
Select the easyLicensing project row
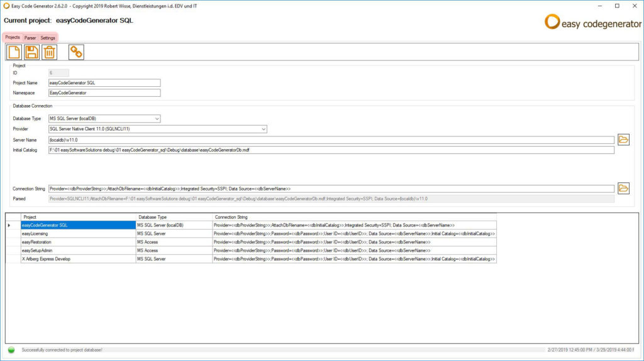tap(78, 234)
